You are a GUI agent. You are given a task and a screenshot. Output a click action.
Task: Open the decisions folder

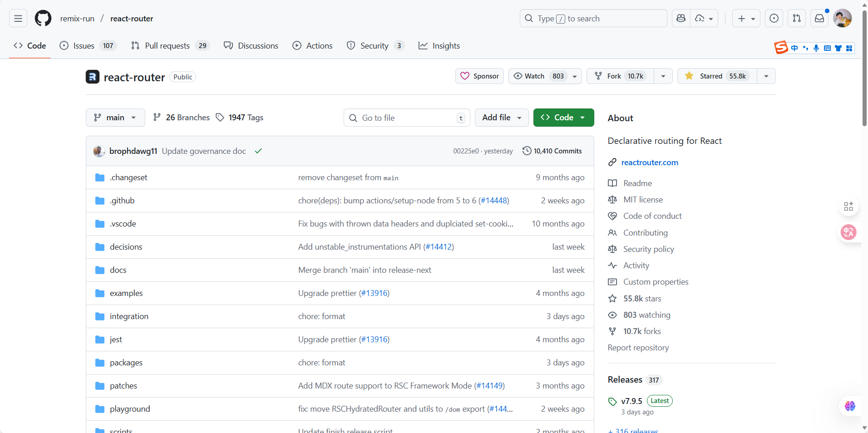pos(126,247)
